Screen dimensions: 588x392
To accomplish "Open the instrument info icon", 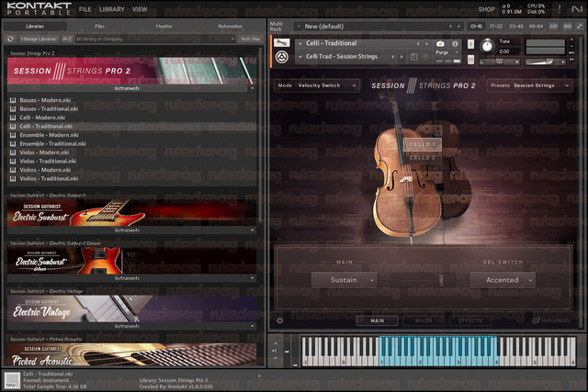I will [x=455, y=43].
